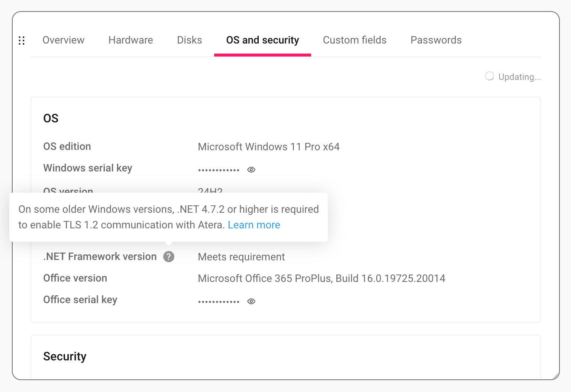The height and width of the screenshot is (392, 571).
Task: Click the Updating spinner icon
Action: pyautogui.click(x=490, y=76)
